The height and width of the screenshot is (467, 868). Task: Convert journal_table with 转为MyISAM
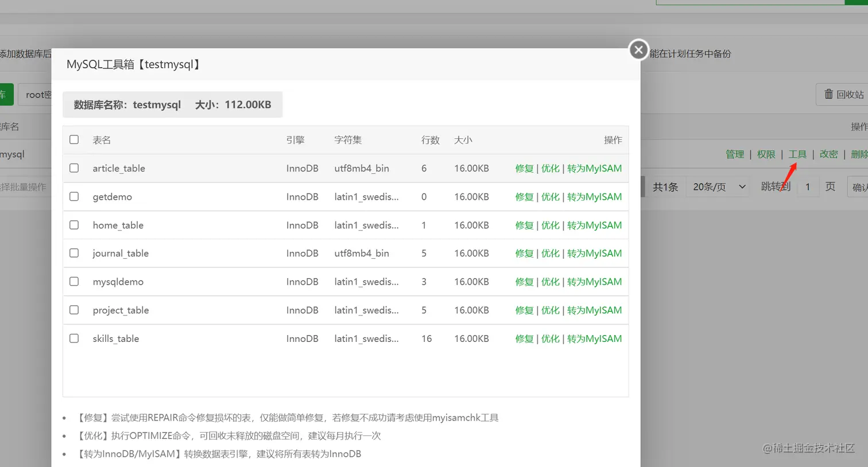click(x=594, y=253)
